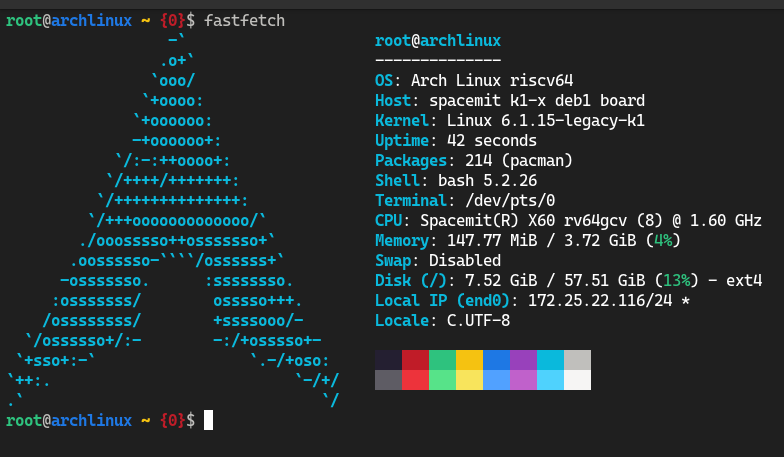The height and width of the screenshot is (457, 784).
Task: Click the pink-violet block in bottom row
Action: coord(524,380)
